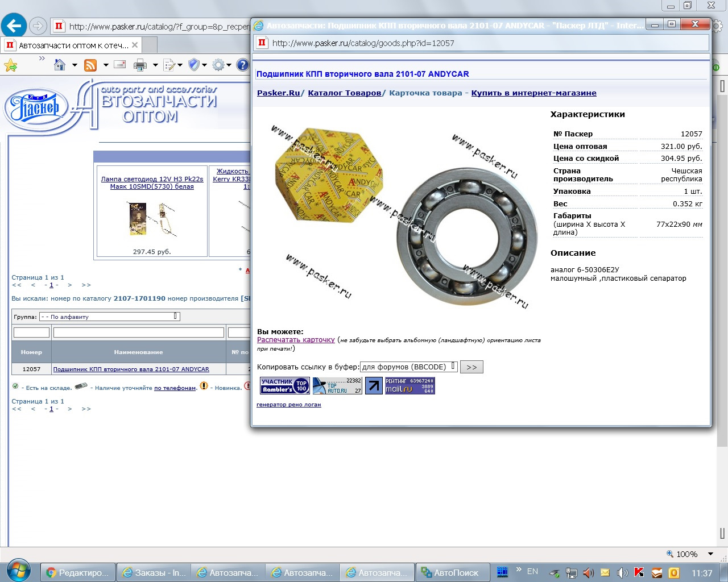Click the magnifier zoom icon in status bar

click(670, 554)
